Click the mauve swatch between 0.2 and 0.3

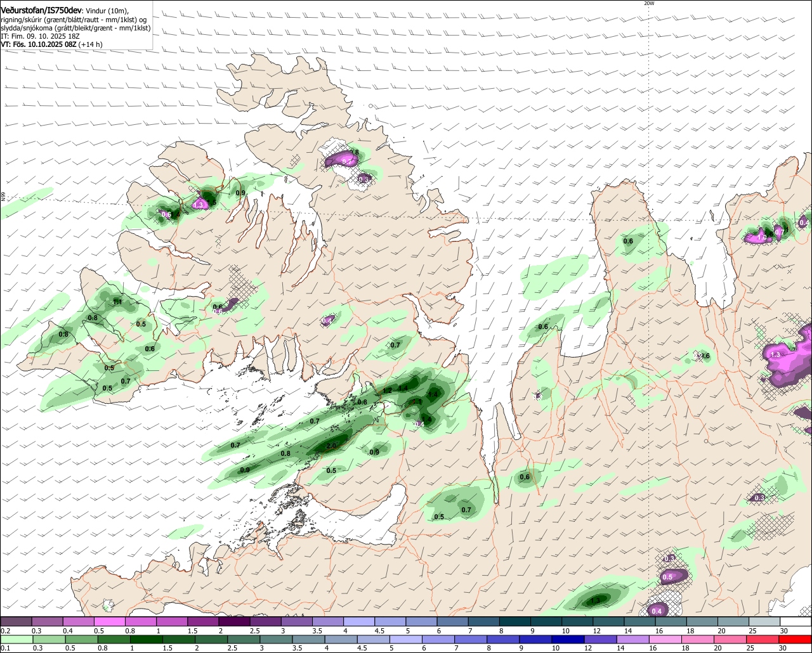tap(16, 622)
